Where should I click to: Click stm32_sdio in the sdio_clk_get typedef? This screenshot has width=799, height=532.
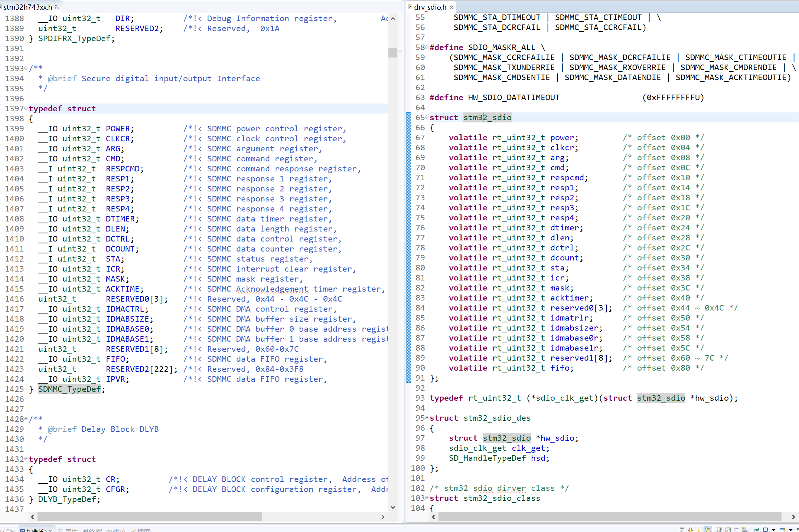point(661,398)
